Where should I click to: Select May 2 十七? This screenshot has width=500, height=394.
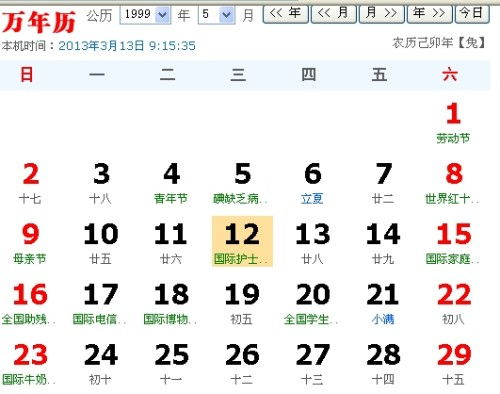[30, 183]
